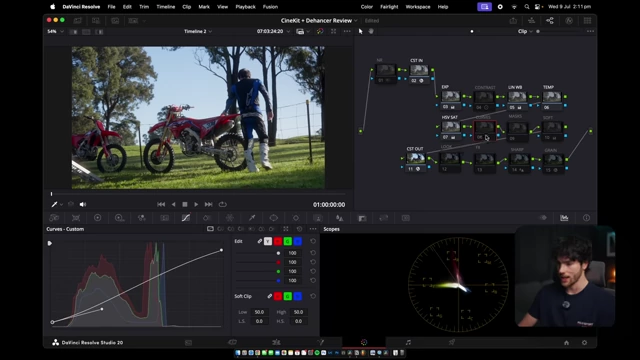
Task: Open the Color menu
Action: (x=367, y=7)
